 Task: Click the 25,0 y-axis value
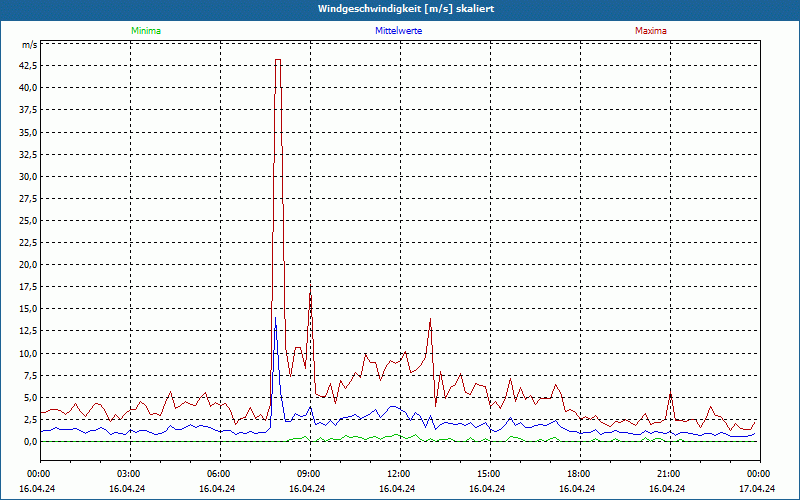coord(28,221)
